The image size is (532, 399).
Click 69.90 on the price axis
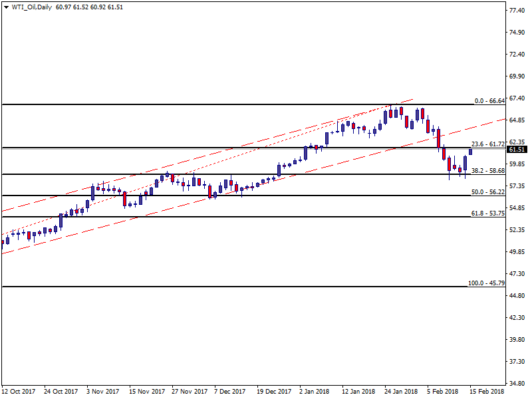(517, 76)
